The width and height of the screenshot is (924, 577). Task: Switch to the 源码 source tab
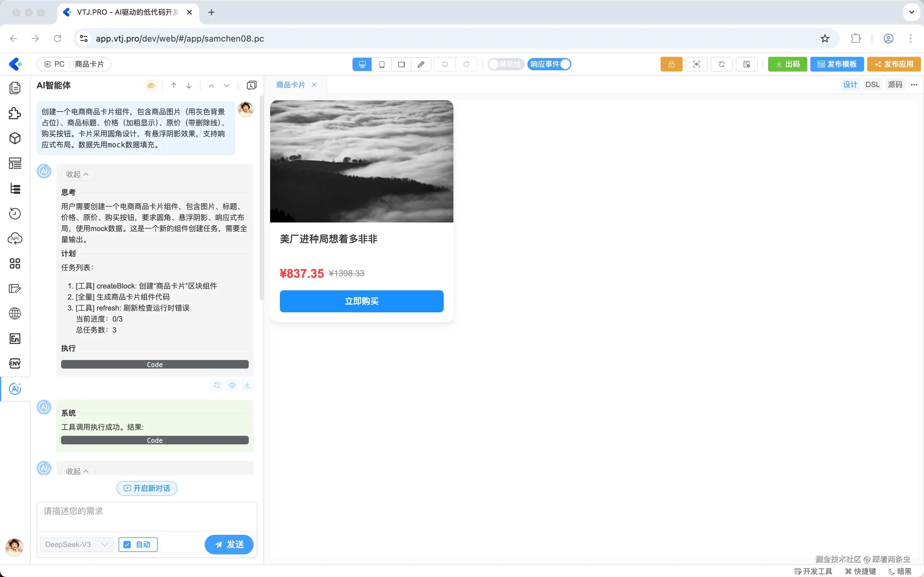pyautogui.click(x=895, y=85)
